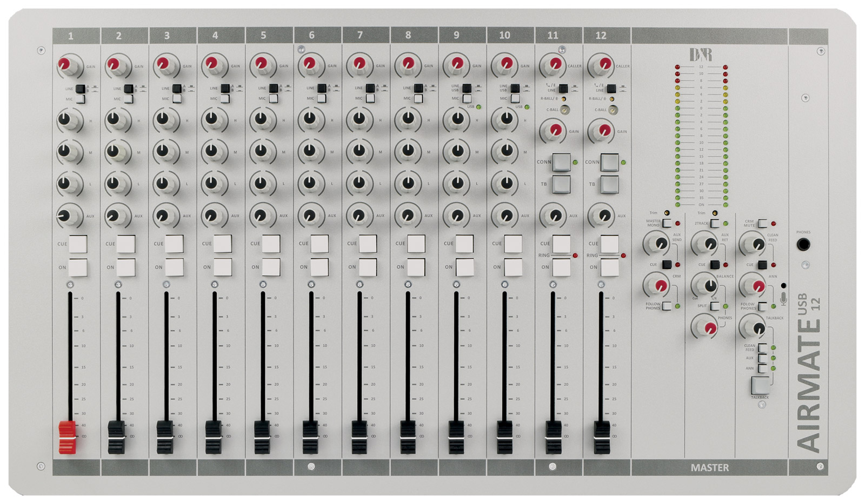Click the red fader cap on channel 1
This screenshot has height=504, width=865.
[x=67, y=436]
